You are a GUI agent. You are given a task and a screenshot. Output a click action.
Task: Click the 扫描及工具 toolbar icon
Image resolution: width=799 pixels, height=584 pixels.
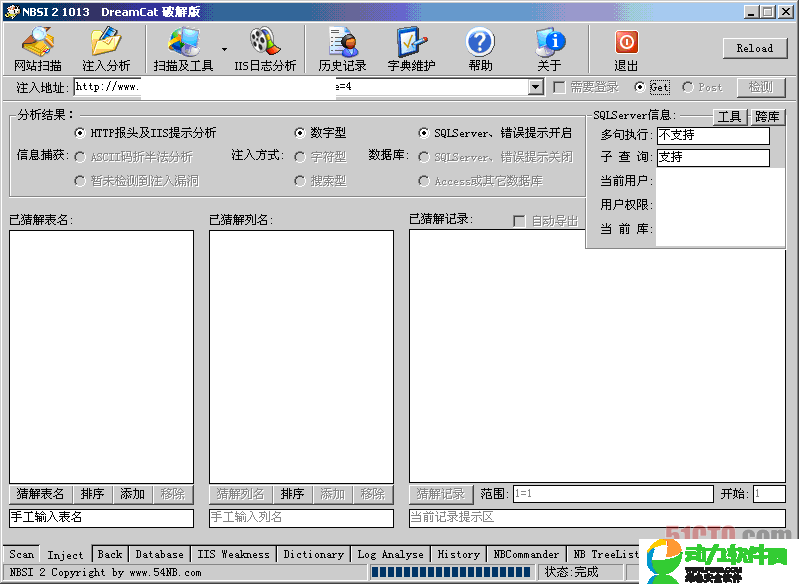click(x=183, y=49)
